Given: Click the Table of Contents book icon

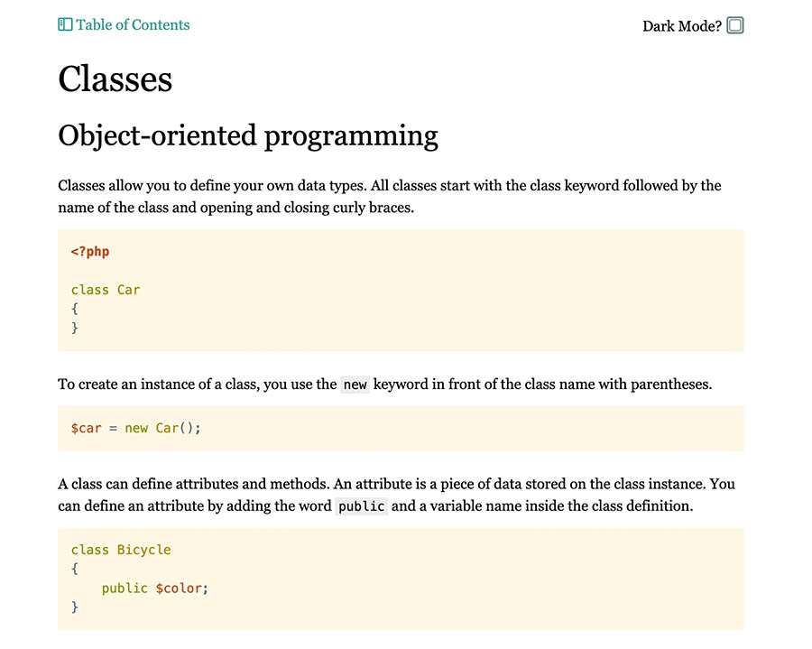Looking at the screenshot, I should pos(65,25).
